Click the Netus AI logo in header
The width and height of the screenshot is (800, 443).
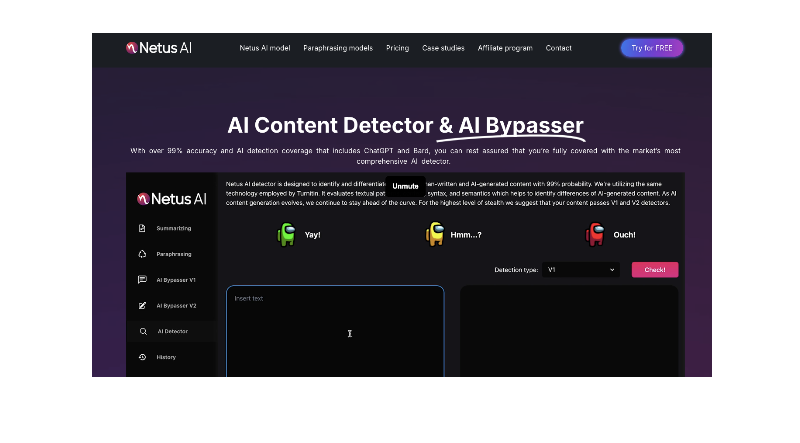coord(159,48)
